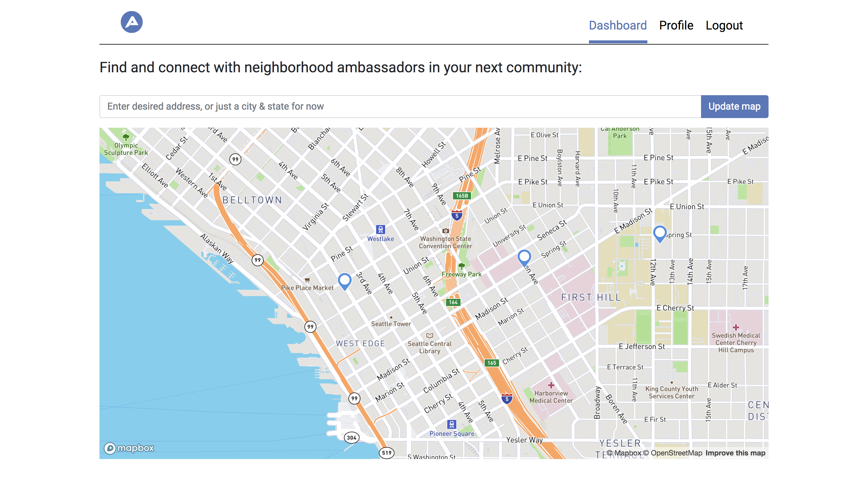This screenshot has height=497, width=868.
Task: Click the Dashboard tab
Action: pyautogui.click(x=617, y=26)
